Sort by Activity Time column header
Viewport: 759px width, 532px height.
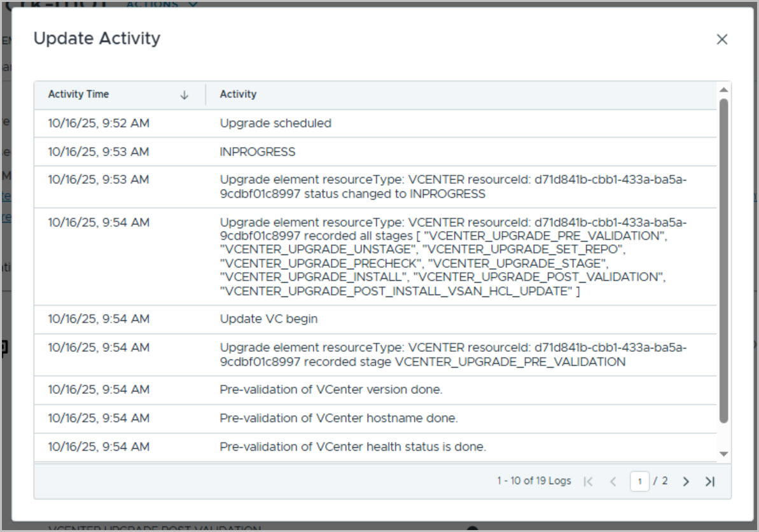point(79,94)
